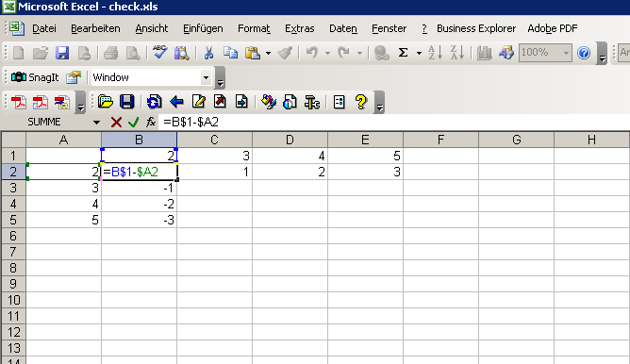This screenshot has height=364, width=630.
Task: Confirm formula with green checkmark
Action: pyautogui.click(x=133, y=122)
